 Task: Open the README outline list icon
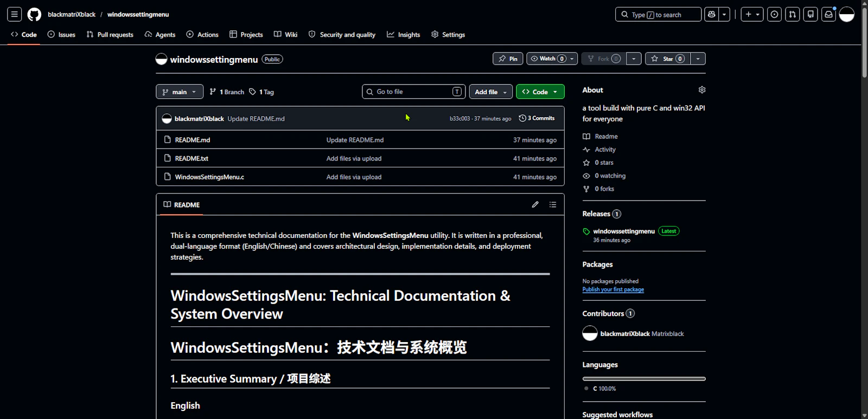pos(553,204)
